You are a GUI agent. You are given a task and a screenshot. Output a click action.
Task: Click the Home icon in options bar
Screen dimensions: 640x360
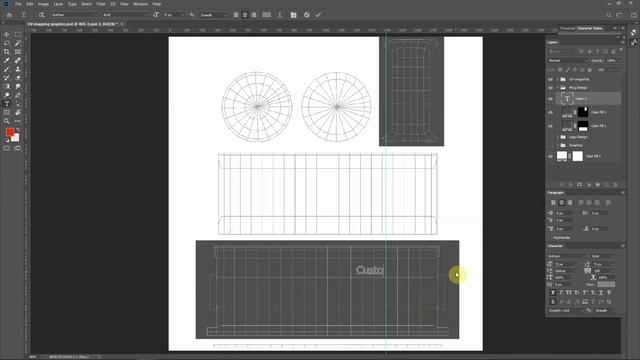[x=9, y=15]
